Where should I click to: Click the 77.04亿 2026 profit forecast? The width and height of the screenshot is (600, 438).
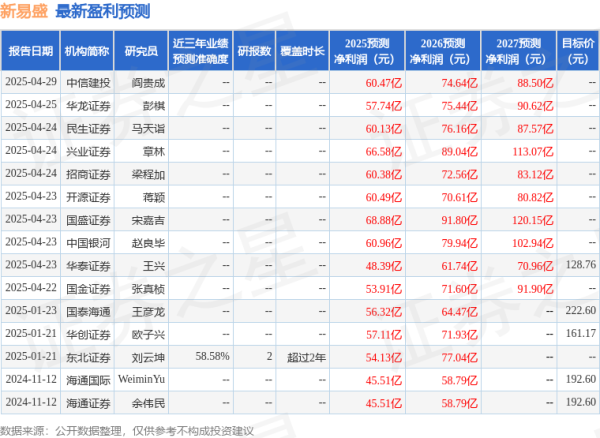pyautogui.click(x=460, y=357)
